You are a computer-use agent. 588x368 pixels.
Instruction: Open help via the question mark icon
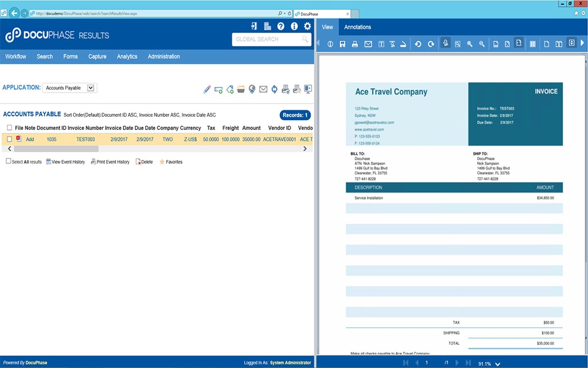click(x=280, y=26)
